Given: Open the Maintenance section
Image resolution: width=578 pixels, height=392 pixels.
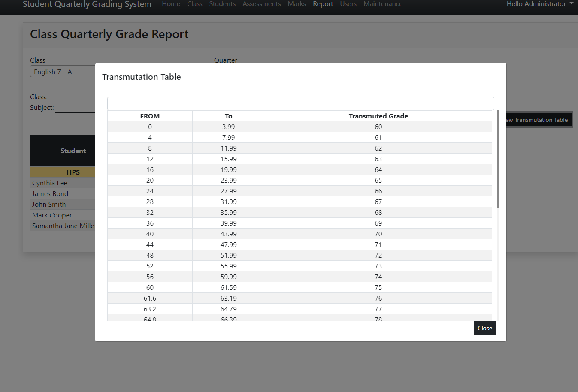Looking at the screenshot, I should pos(382,4).
